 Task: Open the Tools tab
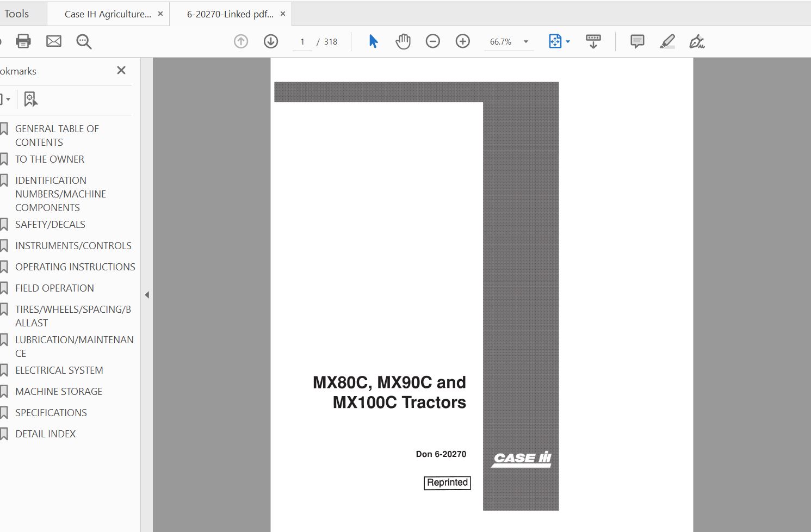tap(17, 14)
